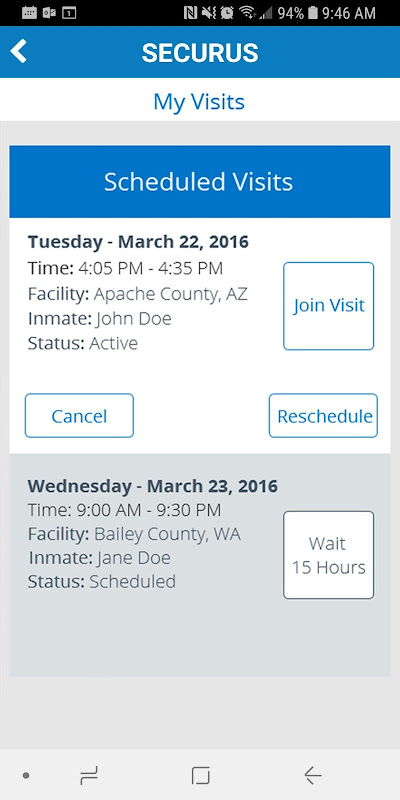This screenshot has height=800, width=400.
Task: Tap the NFC status icon
Action: [x=190, y=13]
